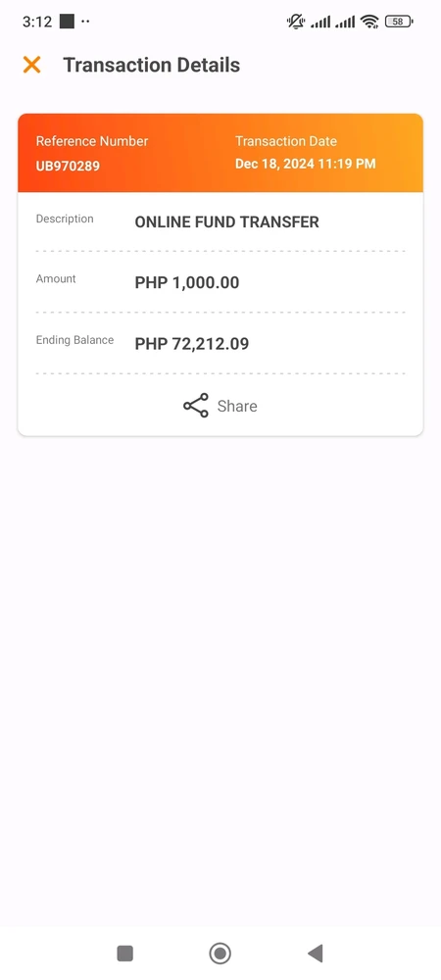This screenshot has height=980, width=441.
Task: Tap the muted bell status icon
Action: (x=295, y=22)
